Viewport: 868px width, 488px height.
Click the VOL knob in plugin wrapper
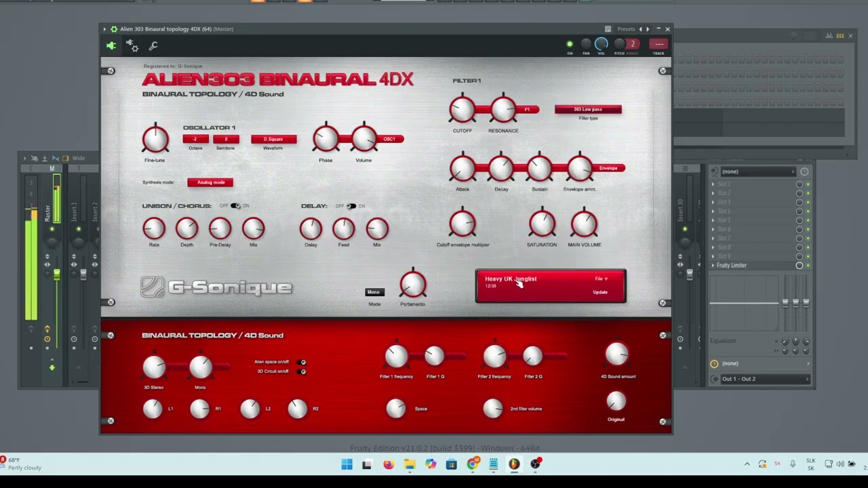click(601, 44)
